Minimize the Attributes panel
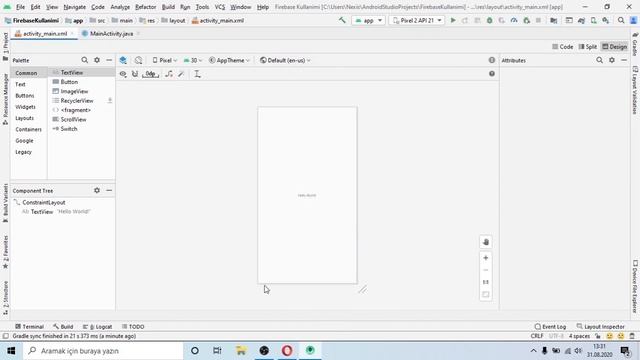Viewport: 640px width, 360px height. [624, 60]
